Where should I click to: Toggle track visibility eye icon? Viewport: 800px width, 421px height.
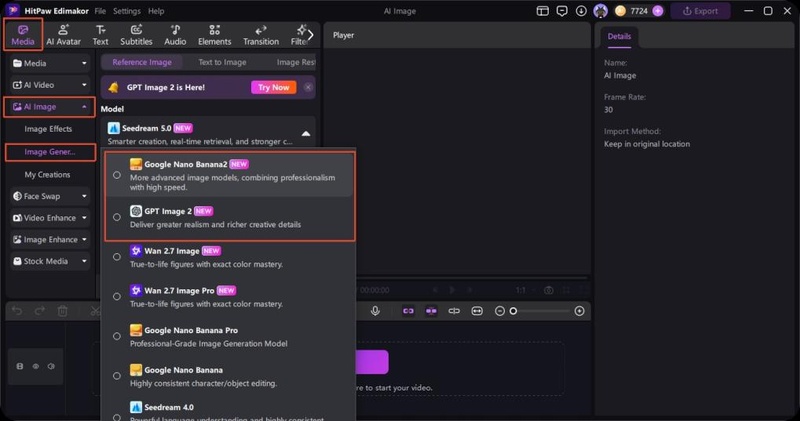point(36,366)
